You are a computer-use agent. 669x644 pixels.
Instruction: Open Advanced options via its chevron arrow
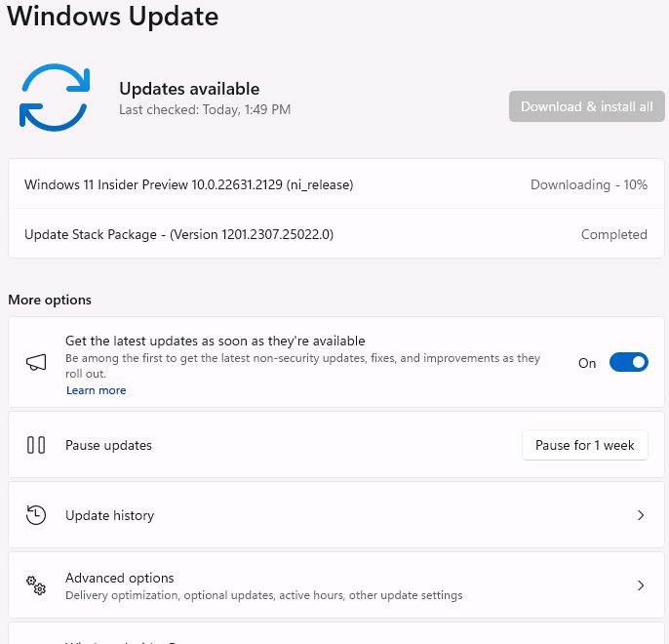pyautogui.click(x=641, y=585)
